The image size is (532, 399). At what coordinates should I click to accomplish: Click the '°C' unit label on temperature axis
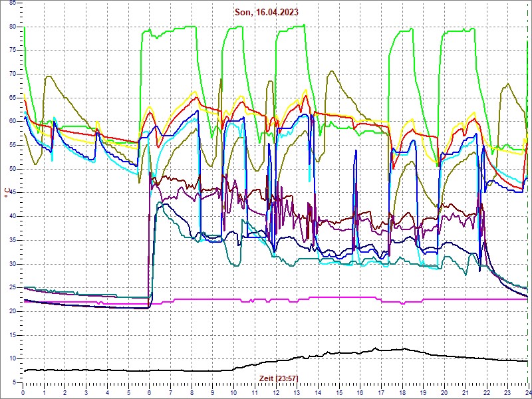(x=6, y=193)
